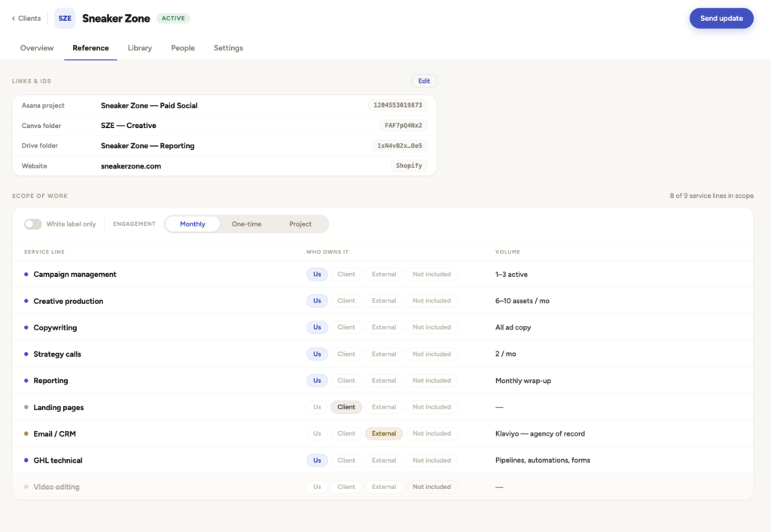
Task: Open the sneakerzone.com website link
Action: click(x=131, y=166)
